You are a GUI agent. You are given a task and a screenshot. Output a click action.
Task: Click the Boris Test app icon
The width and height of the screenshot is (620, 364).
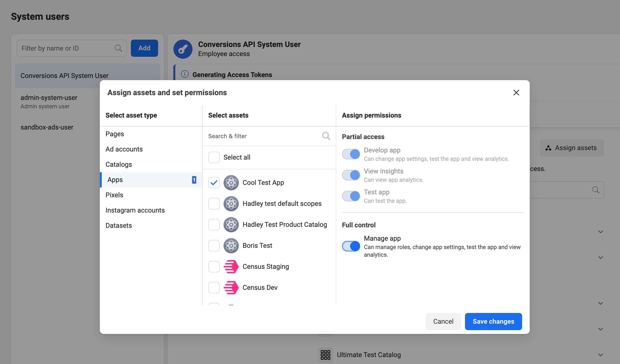pos(231,245)
